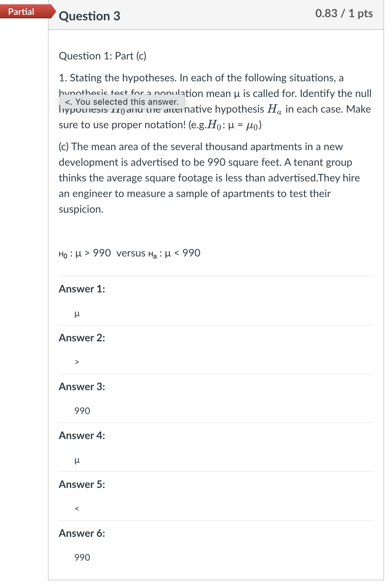The image size is (389, 588).
Task: Click the Ha alternative hypothesis symbol
Action: 275,109
